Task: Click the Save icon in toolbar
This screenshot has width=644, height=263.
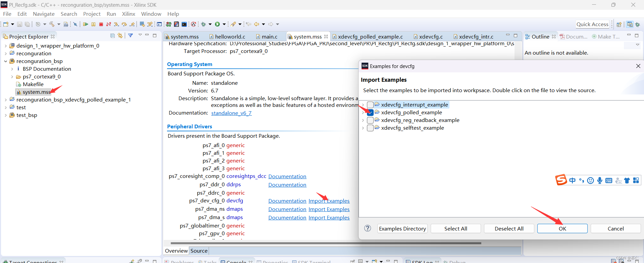Action: (19, 24)
